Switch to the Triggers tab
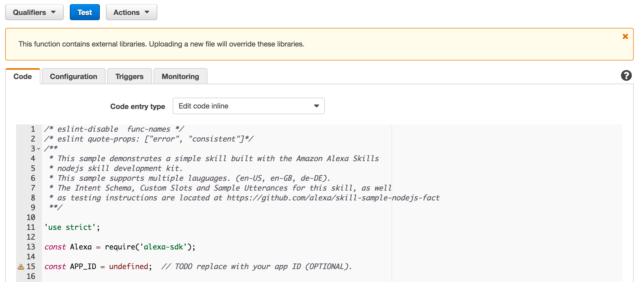Screen dimensions: 644x282 point(129,76)
